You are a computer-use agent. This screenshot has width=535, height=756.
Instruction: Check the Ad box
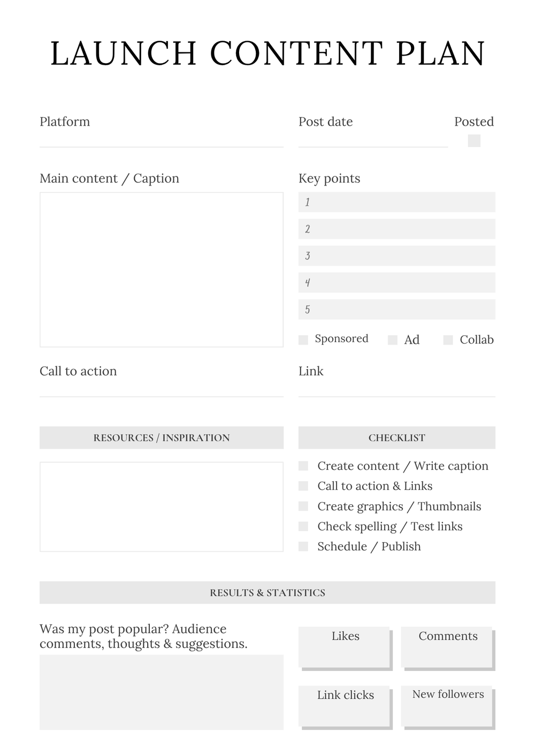coord(393,340)
